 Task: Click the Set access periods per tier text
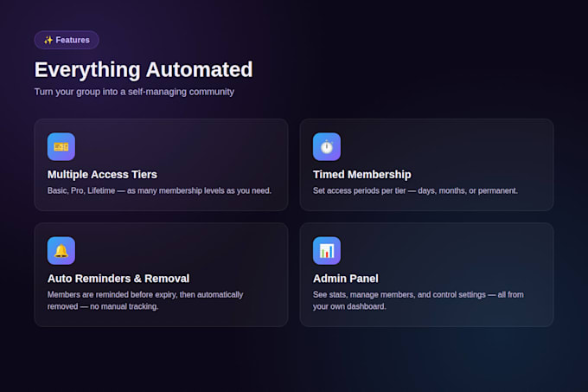[x=415, y=190]
